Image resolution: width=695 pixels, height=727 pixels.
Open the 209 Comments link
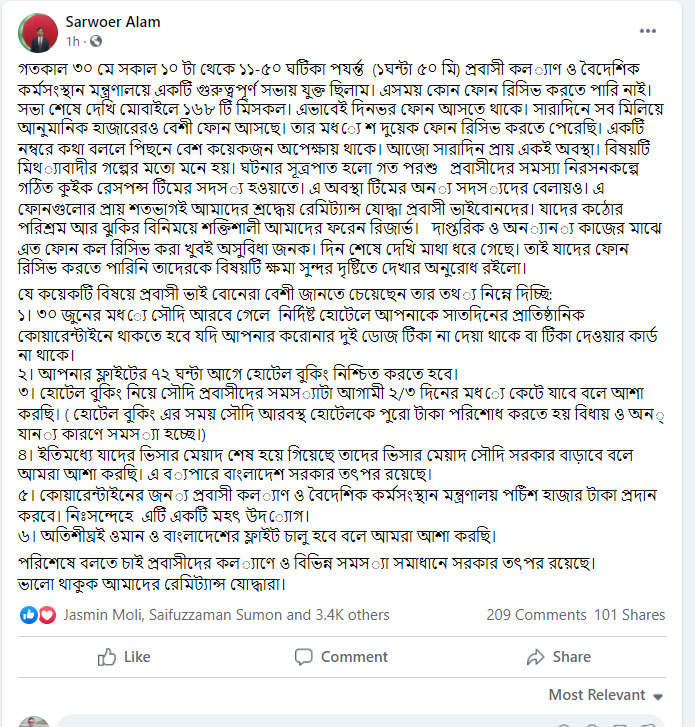click(536, 615)
